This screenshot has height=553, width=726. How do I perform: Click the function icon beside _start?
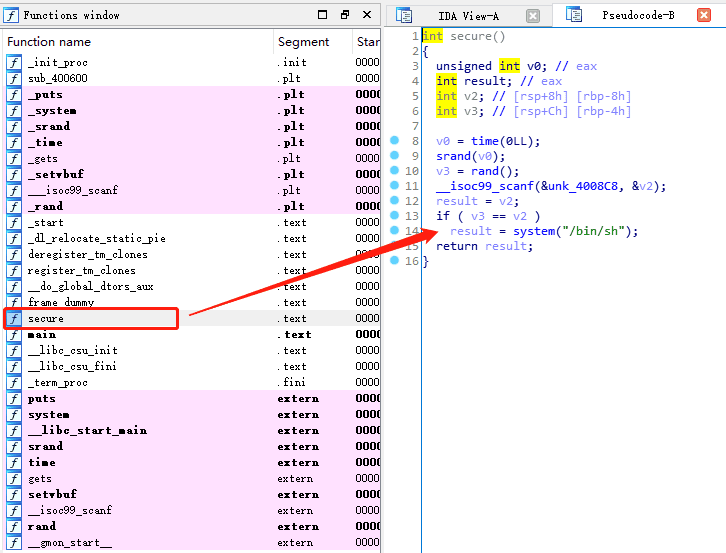[14, 222]
